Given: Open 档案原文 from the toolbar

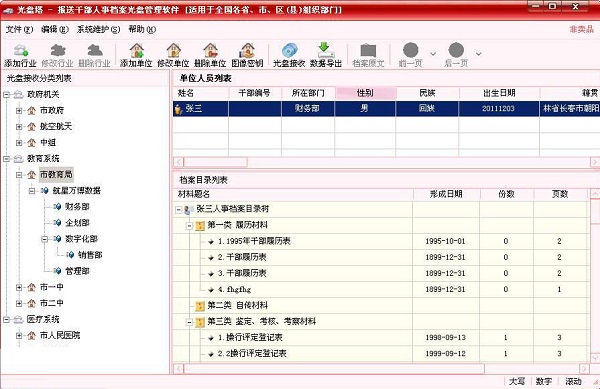Looking at the screenshot, I should click(x=368, y=55).
